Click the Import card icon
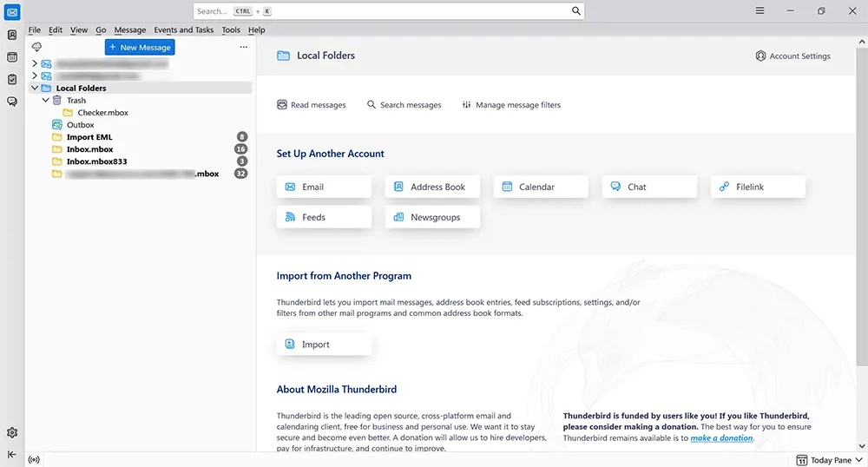 (x=290, y=344)
